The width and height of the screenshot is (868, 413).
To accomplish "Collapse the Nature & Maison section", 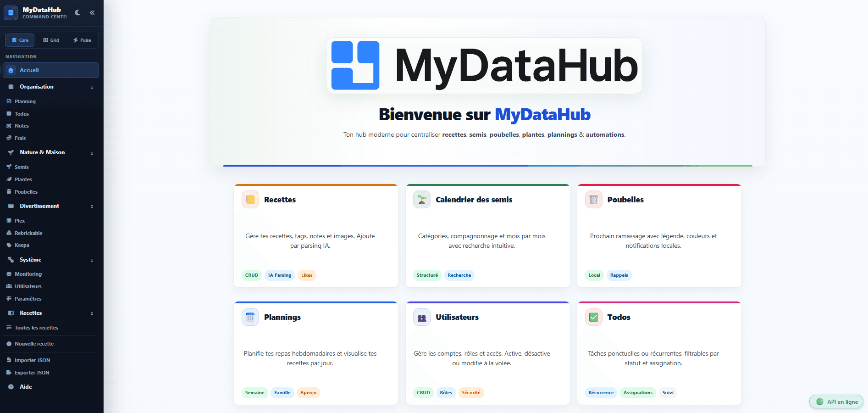I will point(92,153).
